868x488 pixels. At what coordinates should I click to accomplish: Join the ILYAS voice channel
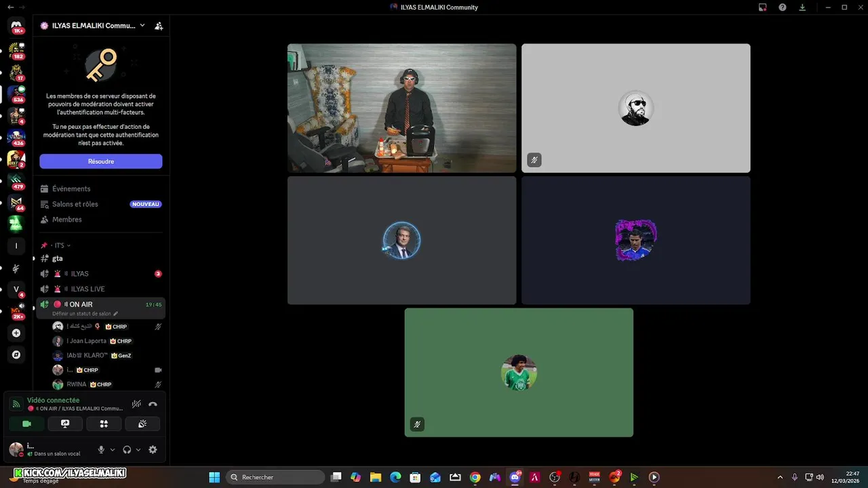click(101, 274)
